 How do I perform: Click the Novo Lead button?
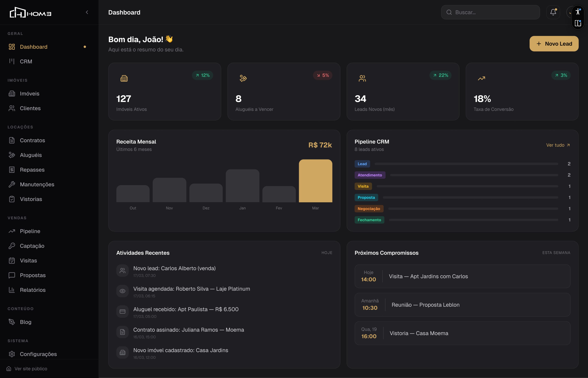[x=554, y=43]
